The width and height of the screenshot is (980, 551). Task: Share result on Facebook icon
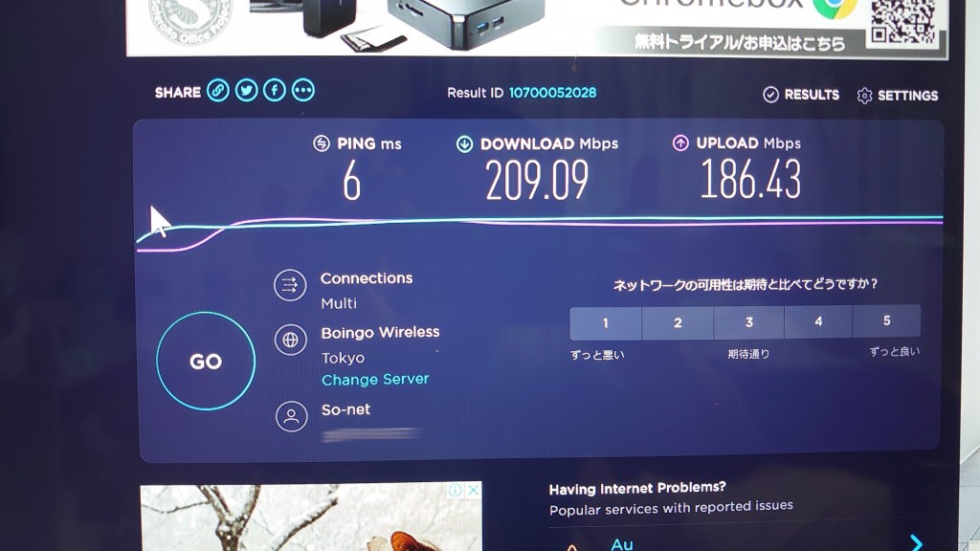275,91
